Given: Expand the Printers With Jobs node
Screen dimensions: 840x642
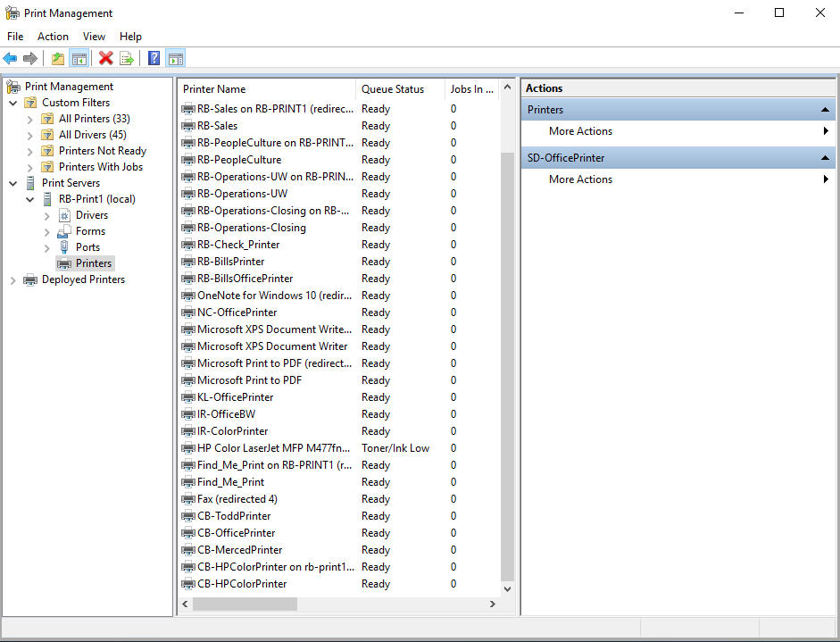Looking at the screenshot, I should [30, 168].
